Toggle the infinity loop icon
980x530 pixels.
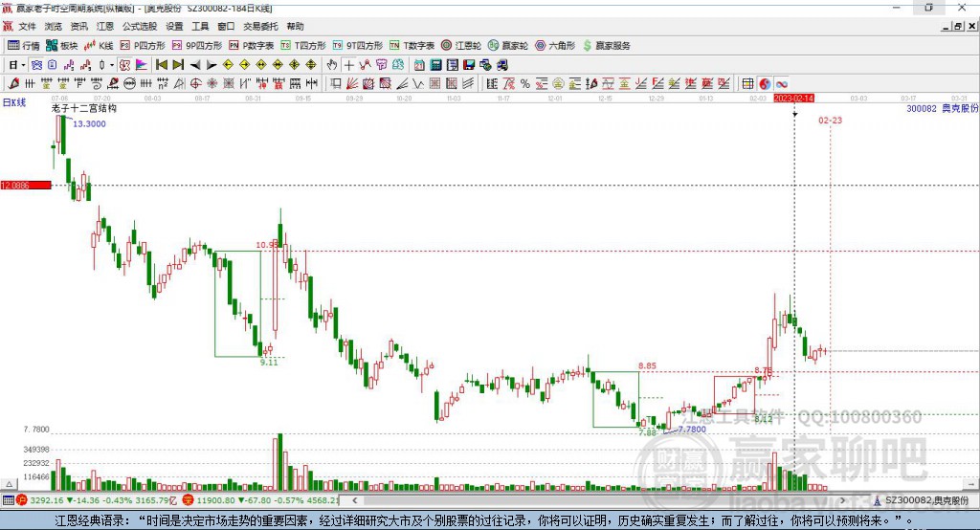pos(781,83)
